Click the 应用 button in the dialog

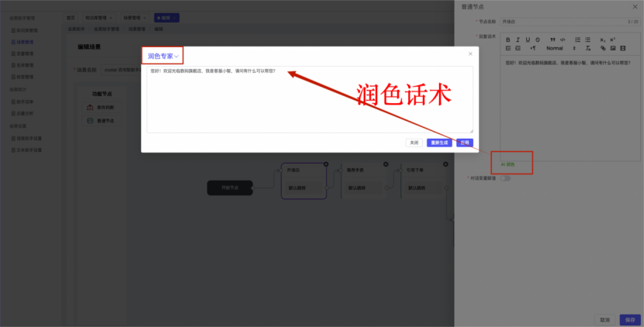point(464,143)
